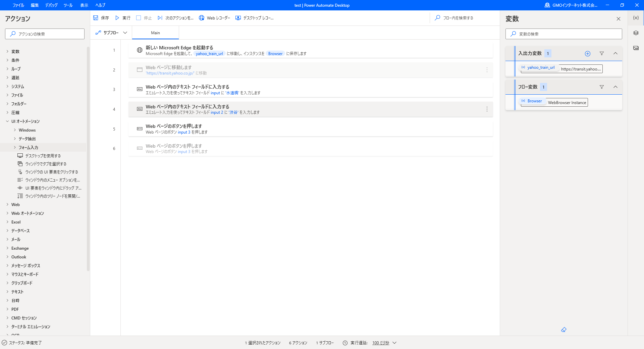The image size is (644, 349).
Task: Expand the PDF action group
Action: (x=7, y=309)
